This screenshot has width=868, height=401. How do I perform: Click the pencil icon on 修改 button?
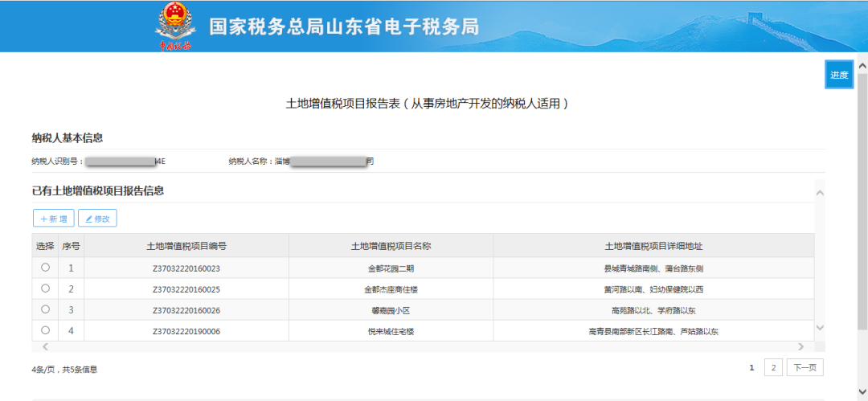pos(88,219)
